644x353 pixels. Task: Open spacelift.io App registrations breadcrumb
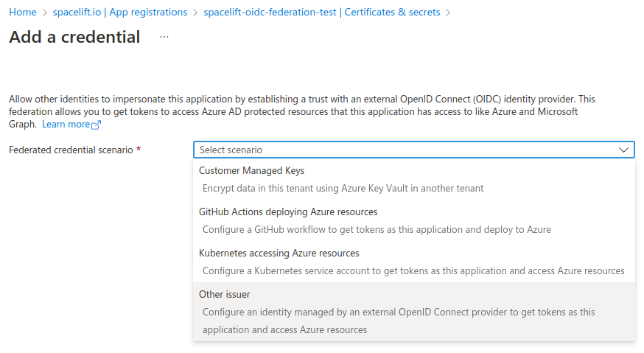pyautogui.click(x=119, y=13)
